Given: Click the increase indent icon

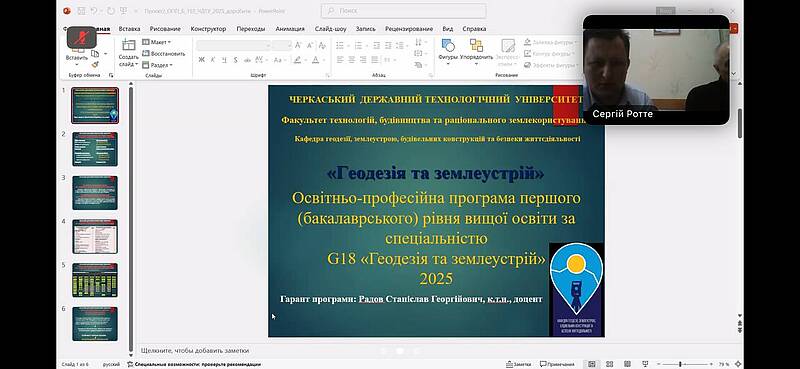Looking at the screenshot, I should [388, 46].
